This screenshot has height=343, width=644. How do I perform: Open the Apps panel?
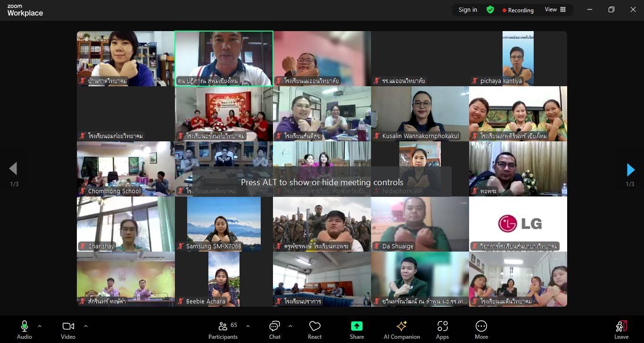click(442, 329)
